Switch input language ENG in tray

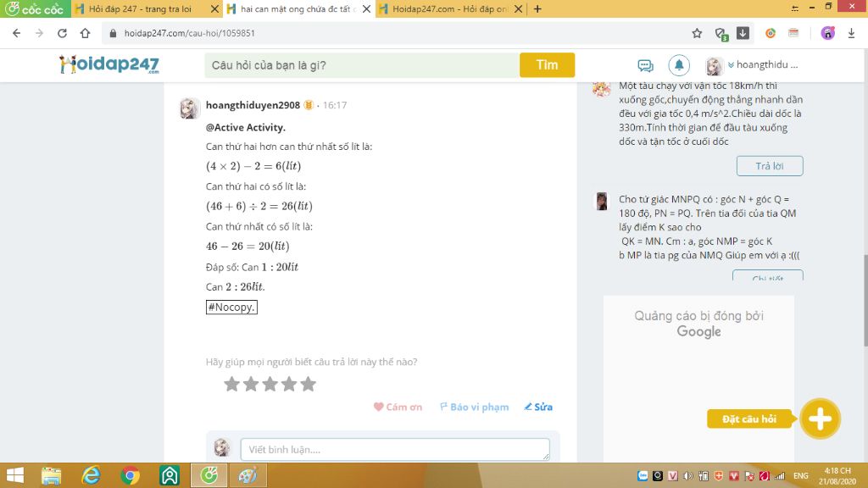click(x=800, y=476)
